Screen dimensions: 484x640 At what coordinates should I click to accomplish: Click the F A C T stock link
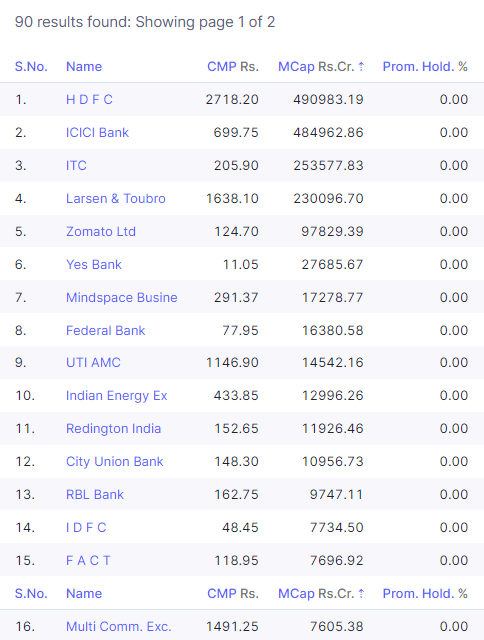pyautogui.click(x=88, y=561)
